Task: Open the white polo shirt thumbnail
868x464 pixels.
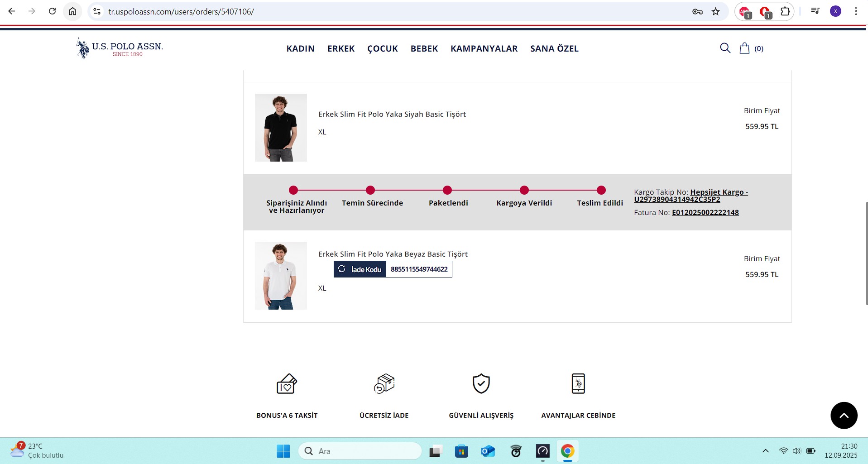Action: (x=281, y=276)
